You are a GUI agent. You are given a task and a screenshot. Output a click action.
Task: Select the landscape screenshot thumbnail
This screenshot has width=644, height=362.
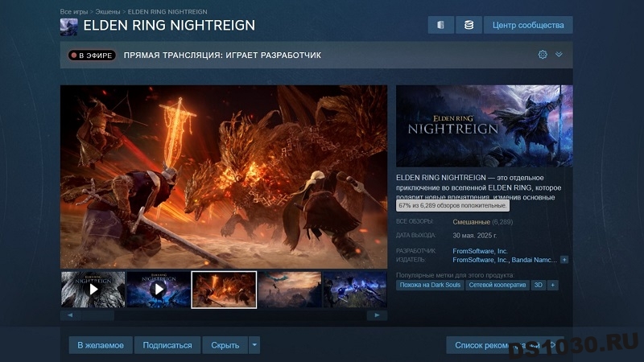(290, 290)
